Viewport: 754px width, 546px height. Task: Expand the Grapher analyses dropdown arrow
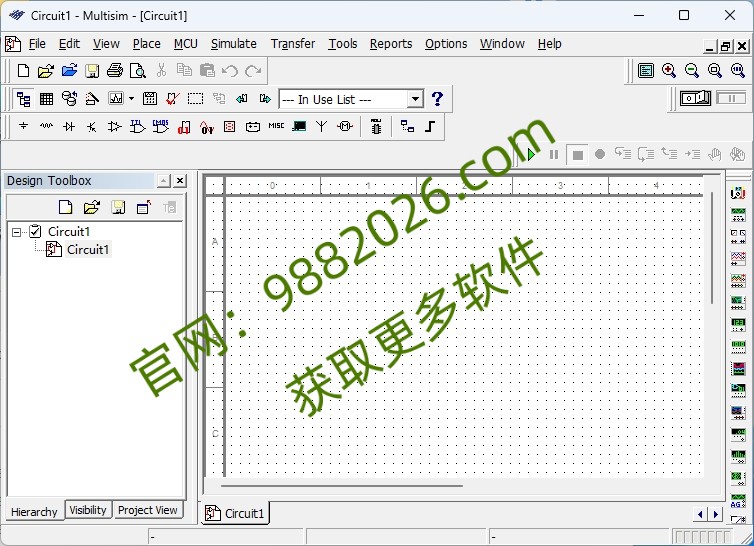pos(131,99)
